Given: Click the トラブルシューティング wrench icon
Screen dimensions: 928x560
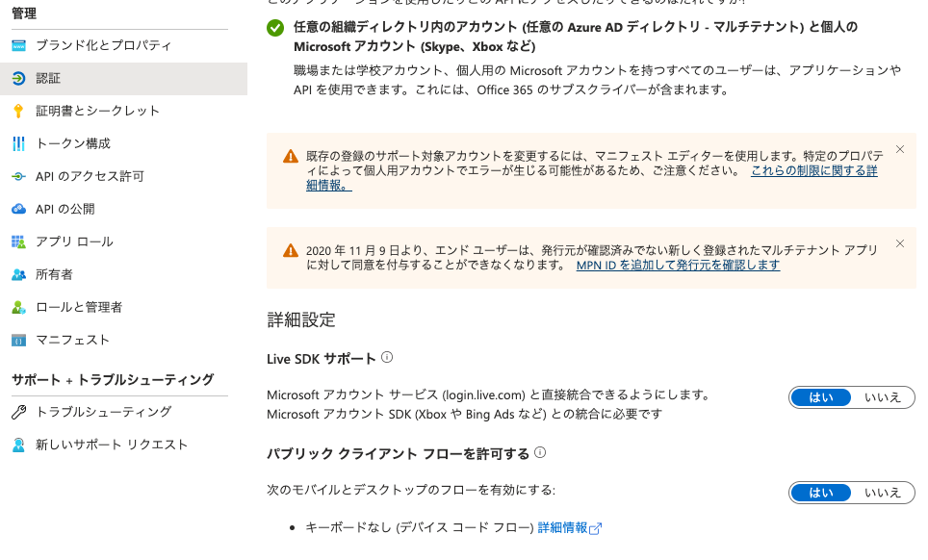Looking at the screenshot, I should tap(21, 411).
